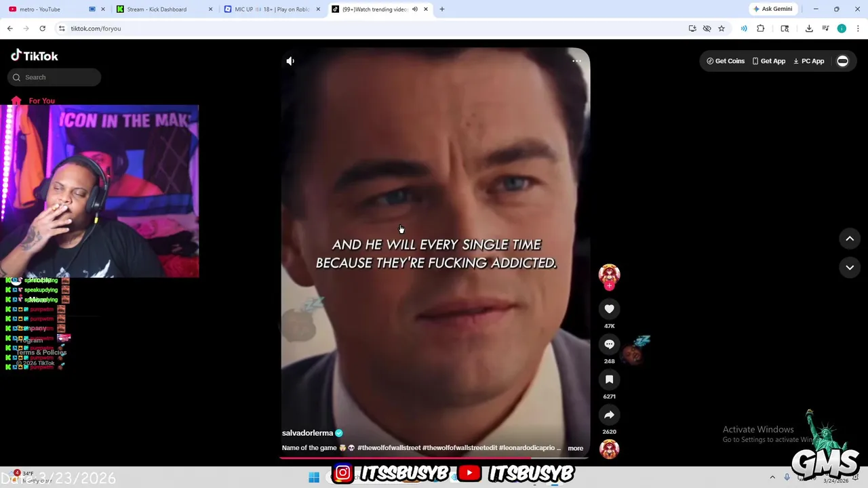Click the picture-in-picture icon on YouTube tab
Viewport: 868px width, 488px height.
click(92, 9)
